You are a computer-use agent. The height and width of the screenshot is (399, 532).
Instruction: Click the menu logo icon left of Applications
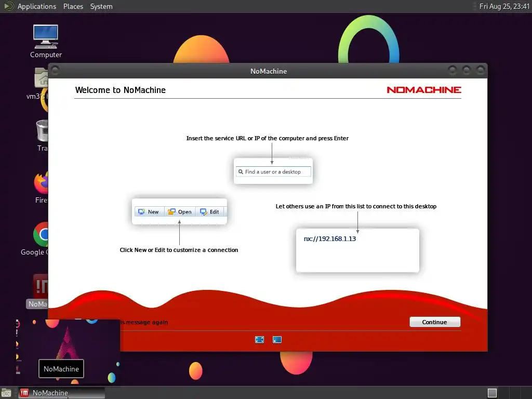pos(8,6)
